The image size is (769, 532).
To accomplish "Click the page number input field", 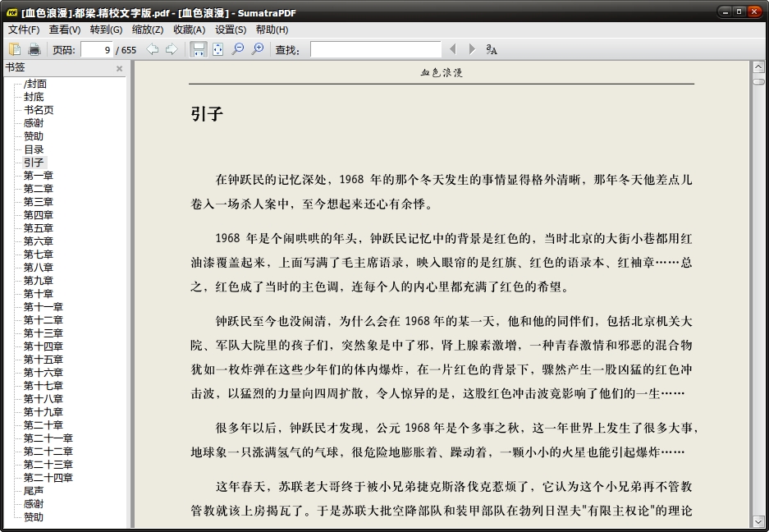I will (97, 49).
